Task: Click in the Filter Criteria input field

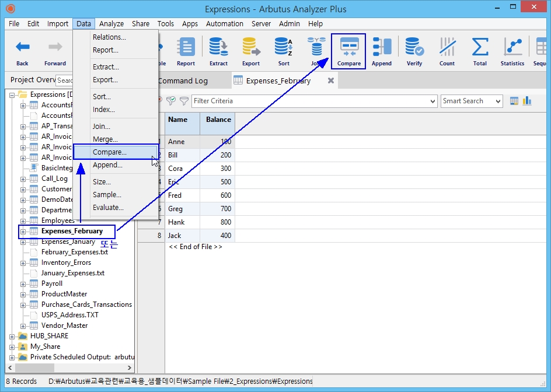Action: [x=311, y=101]
